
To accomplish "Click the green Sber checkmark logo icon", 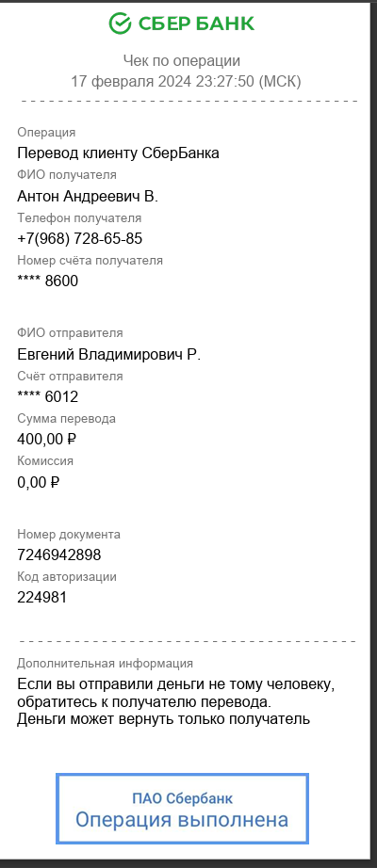I will (120, 24).
